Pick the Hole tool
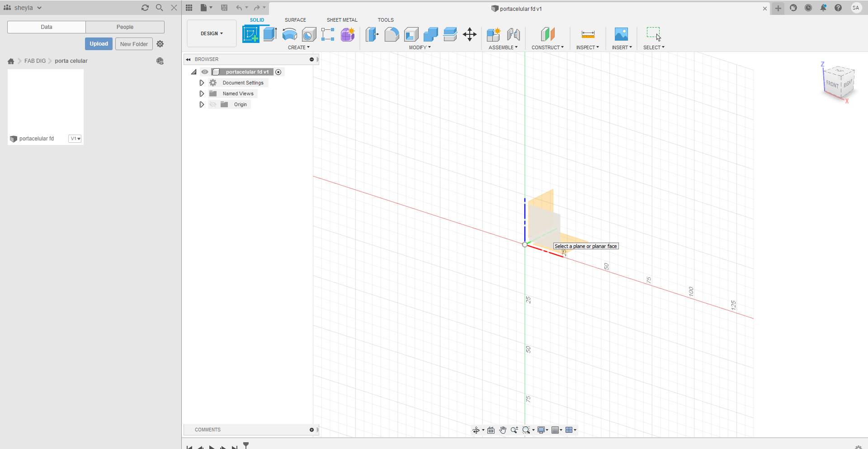Viewport: 868px width, 449px height. [309, 34]
